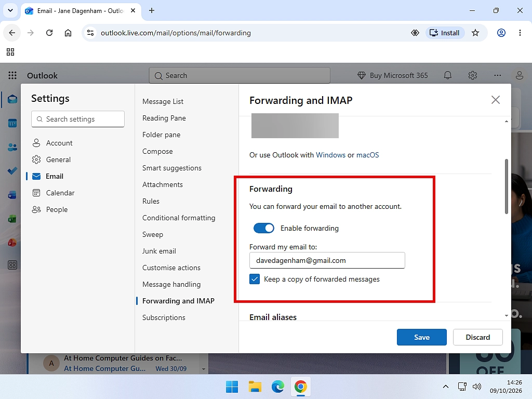Click the settings pane scroll-down arrow
This screenshot has height=399, width=532.
coord(506,315)
